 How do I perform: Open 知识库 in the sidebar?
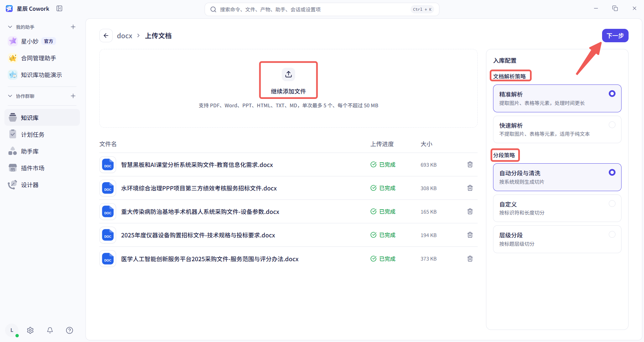[42, 117]
